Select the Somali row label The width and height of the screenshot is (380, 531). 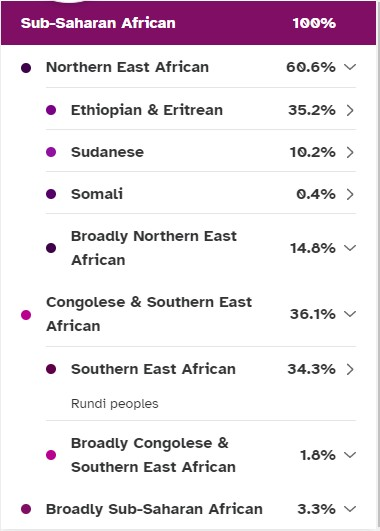97,194
